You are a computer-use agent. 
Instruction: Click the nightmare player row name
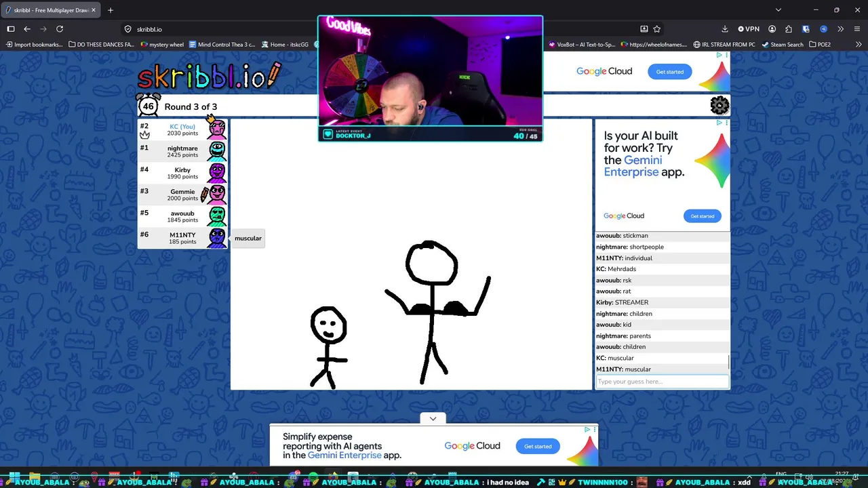[x=182, y=148]
